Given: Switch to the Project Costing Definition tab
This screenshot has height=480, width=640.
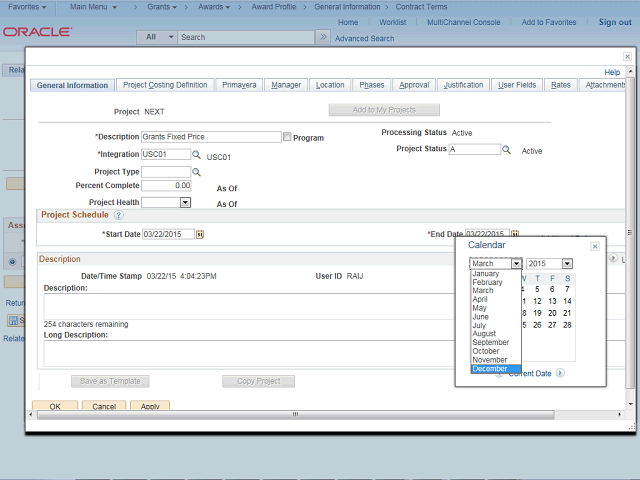Looking at the screenshot, I should (x=164, y=85).
